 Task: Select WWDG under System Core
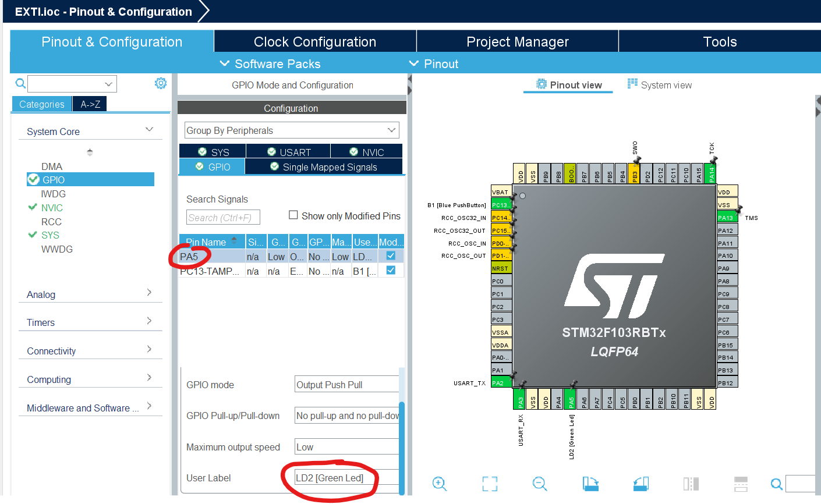(57, 249)
